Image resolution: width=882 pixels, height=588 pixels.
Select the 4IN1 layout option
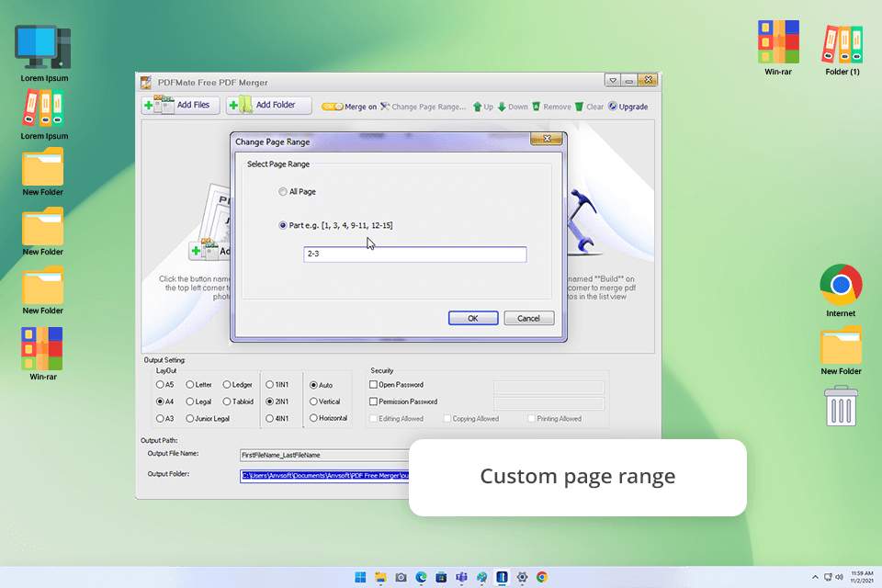[270, 419]
